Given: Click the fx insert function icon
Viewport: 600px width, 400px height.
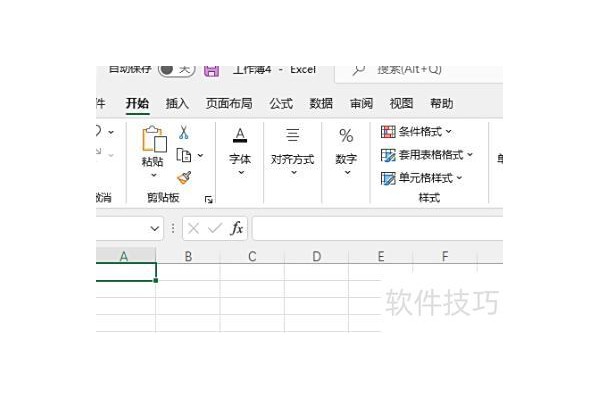Looking at the screenshot, I should pos(236,229).
